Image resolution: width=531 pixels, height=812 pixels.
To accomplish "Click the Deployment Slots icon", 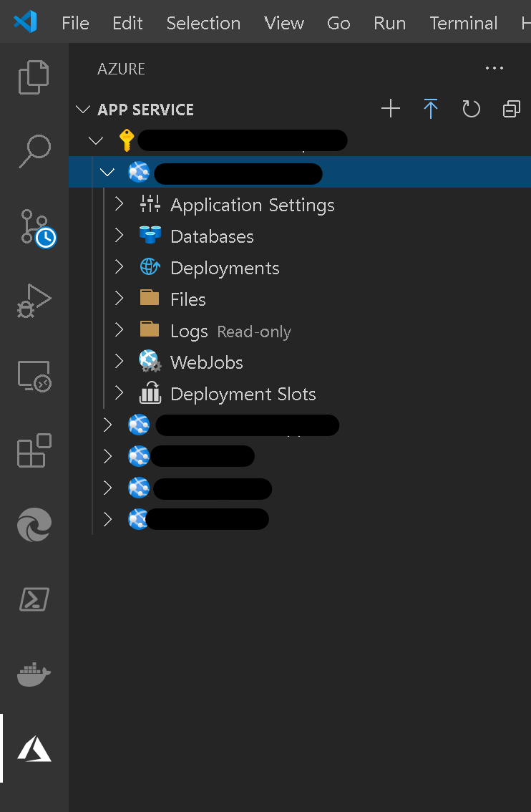I will point(150,392).
